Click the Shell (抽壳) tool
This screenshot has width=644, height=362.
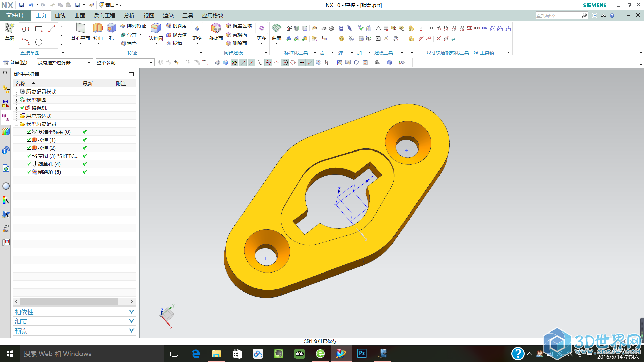pos(128,43)
